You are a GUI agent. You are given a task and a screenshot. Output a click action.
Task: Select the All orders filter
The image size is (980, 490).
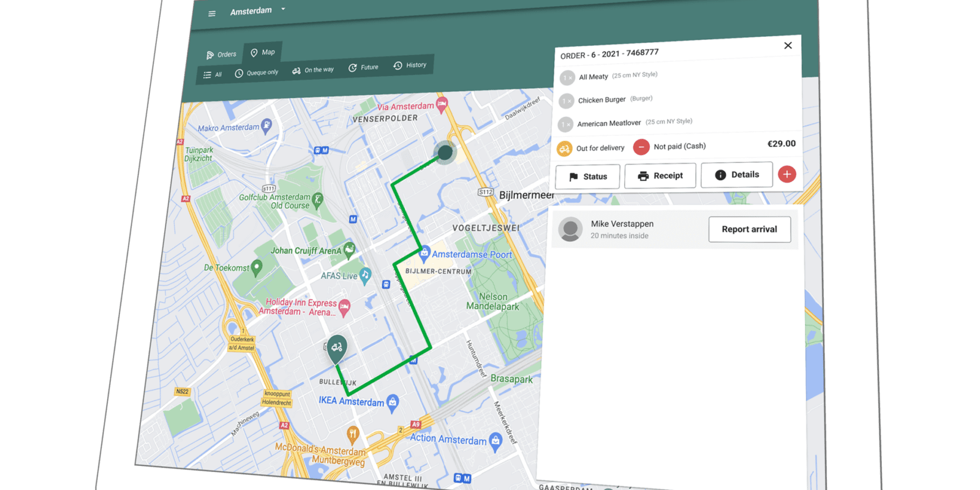coord(213,75)
